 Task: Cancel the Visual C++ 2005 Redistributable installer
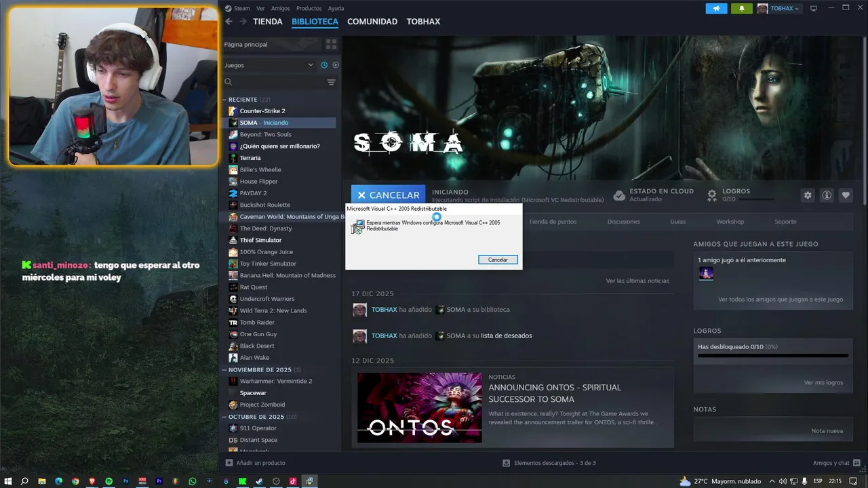498,260
